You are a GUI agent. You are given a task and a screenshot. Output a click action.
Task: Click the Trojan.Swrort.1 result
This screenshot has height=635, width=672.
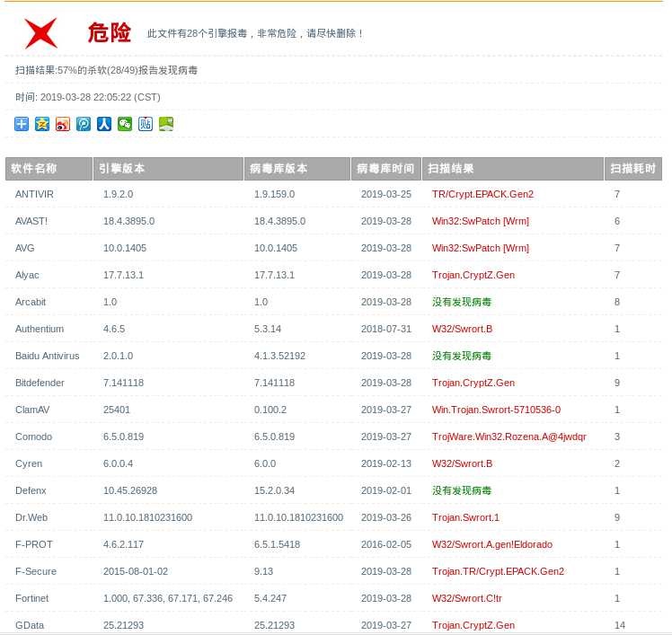click(466, 518)
